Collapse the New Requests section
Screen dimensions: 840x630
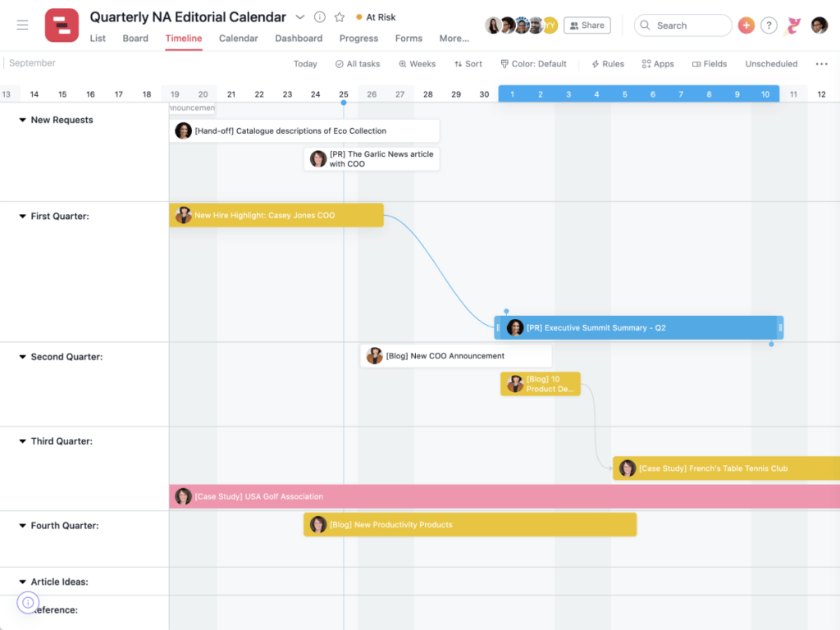(21, 120)
